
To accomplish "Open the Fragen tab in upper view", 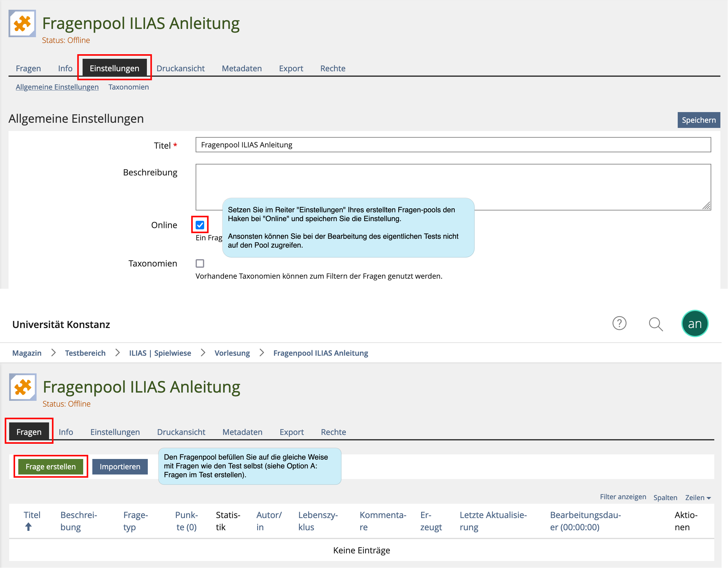I will coord(28,68).
